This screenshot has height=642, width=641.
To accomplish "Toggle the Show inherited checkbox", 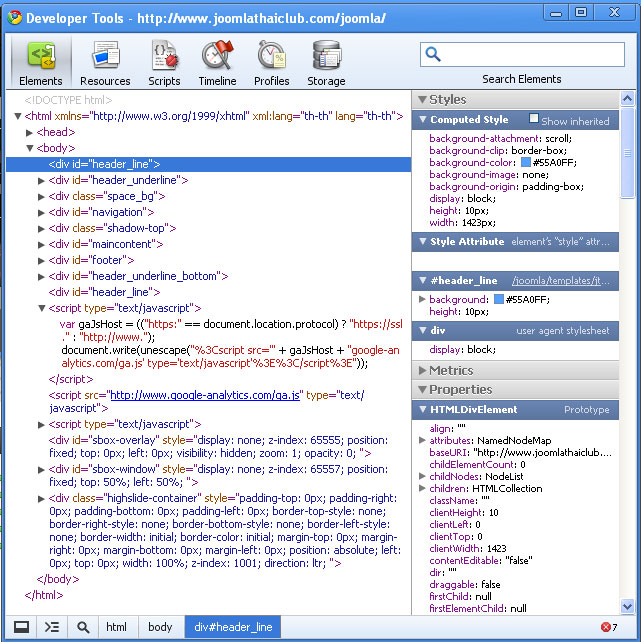I will 533,118.
